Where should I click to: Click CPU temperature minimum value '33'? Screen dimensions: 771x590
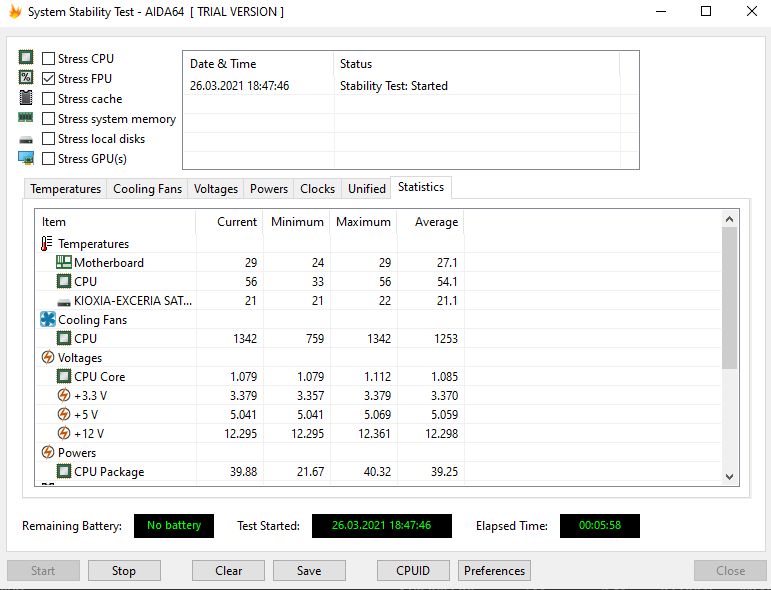click(318, 282)
